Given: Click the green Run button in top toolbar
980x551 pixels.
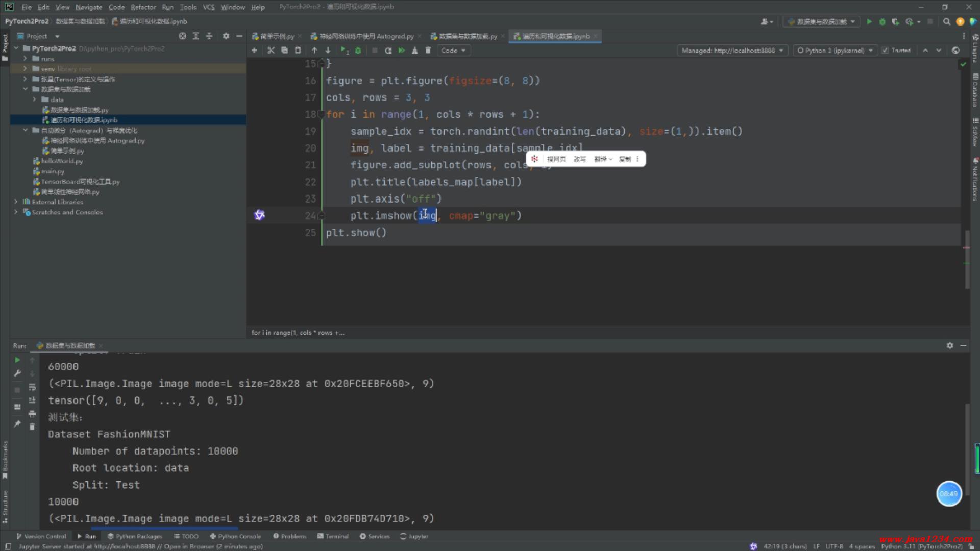Looking at the screenshot, I should (869, 21).
